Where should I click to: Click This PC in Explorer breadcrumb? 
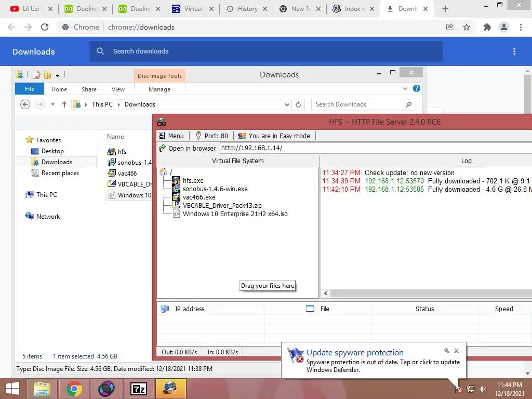[102, 104]
